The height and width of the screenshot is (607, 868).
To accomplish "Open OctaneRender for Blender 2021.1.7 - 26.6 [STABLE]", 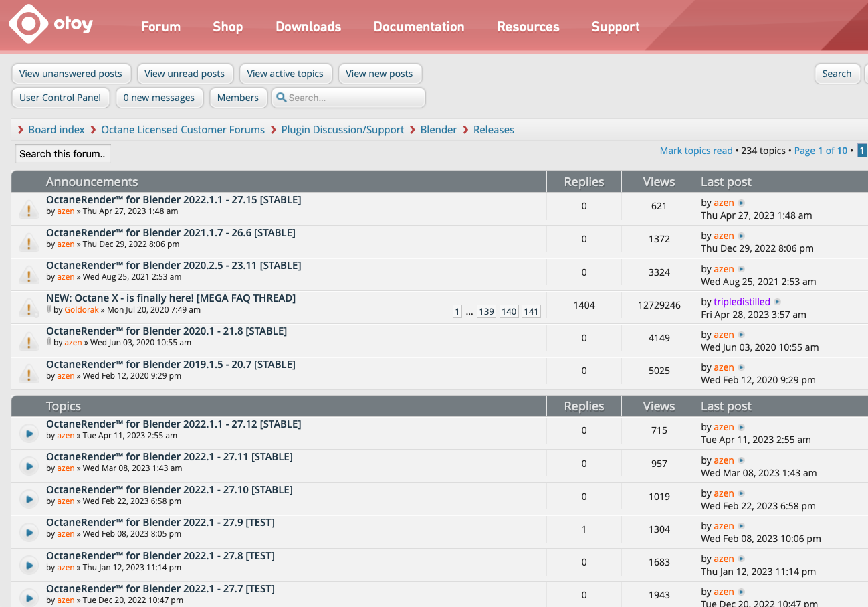I will point(171,233).
